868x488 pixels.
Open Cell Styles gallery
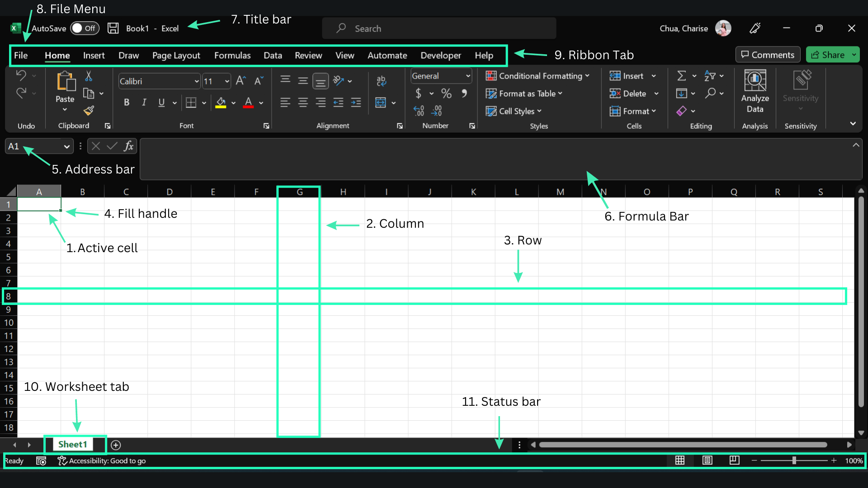[x=514, y=111]
